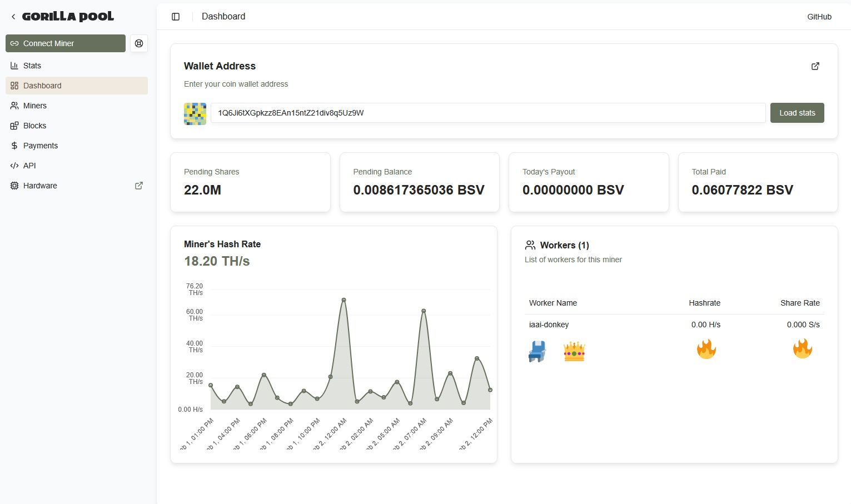This screenshot has width=851, height=504.
Task: Open the GitHub link
Action: 819,17
